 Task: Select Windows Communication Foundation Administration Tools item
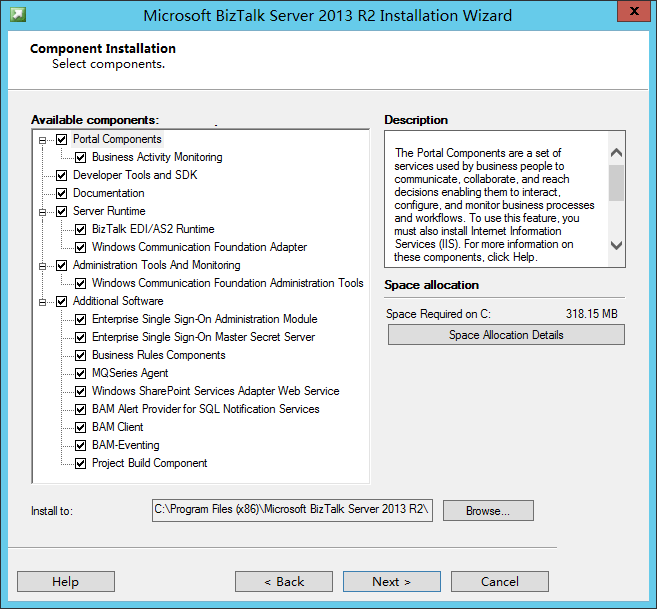228,283
